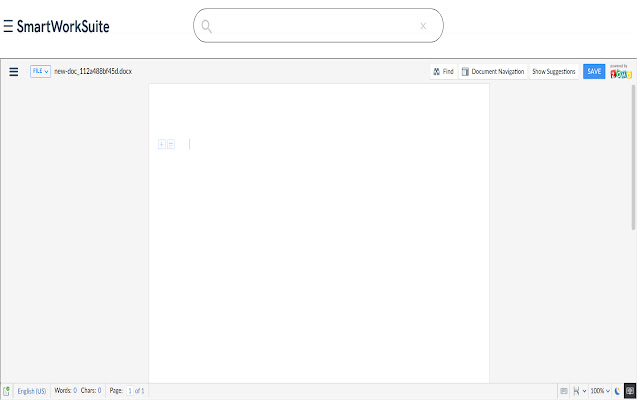Viewport: 640px width, 400px height.
Task: Save the document with SAVE
Action: (594, 71)
